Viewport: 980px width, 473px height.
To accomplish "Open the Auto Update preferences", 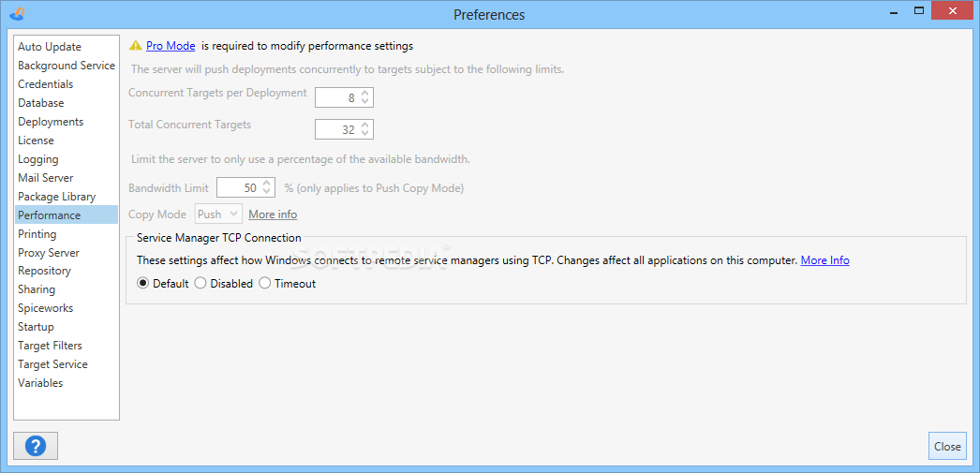I will pyautogui.click(x=67, y=47).
